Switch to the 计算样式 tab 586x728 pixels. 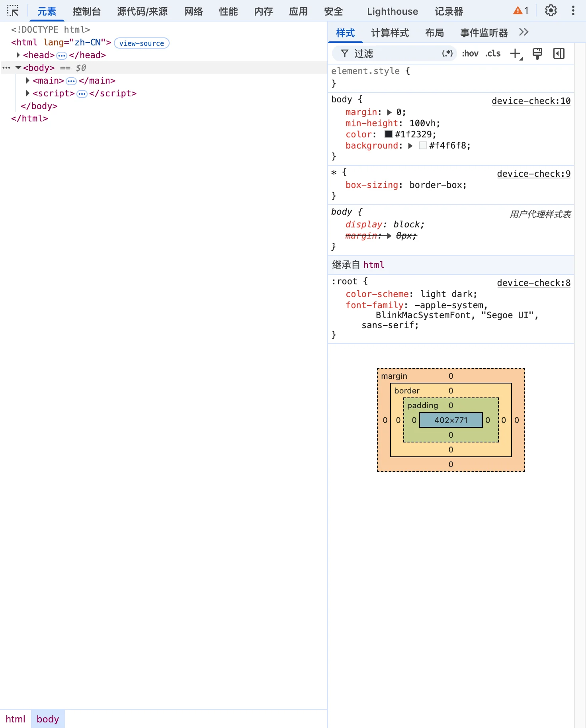(390, 33)
